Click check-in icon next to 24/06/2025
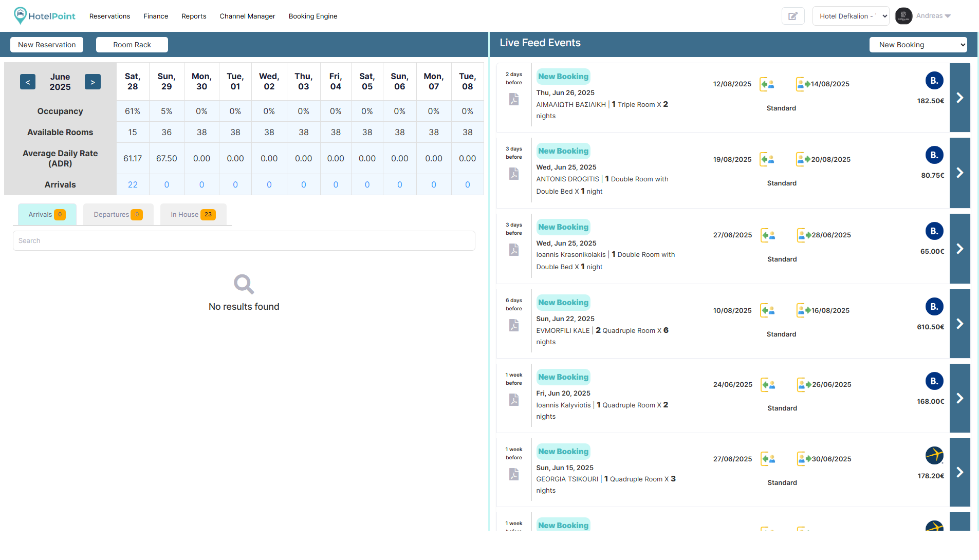Image resolution: width=979 pixels, height=560 pixels. pyautogui.click(x=768, y=384)
